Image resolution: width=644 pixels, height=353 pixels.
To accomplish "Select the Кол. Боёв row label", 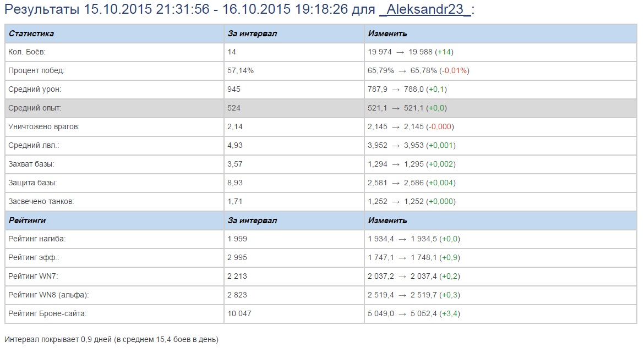I will coord(27,52).
